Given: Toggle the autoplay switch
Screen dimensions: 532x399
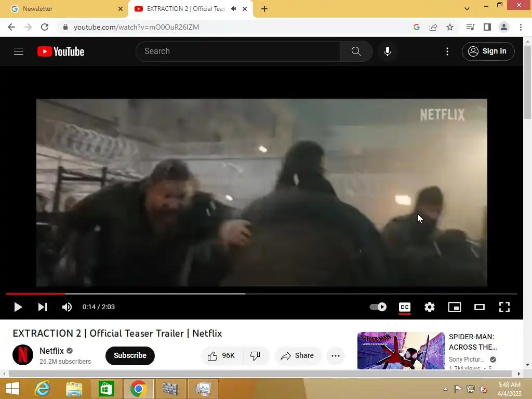Looking at the screenshot, I should pos(378,307).
